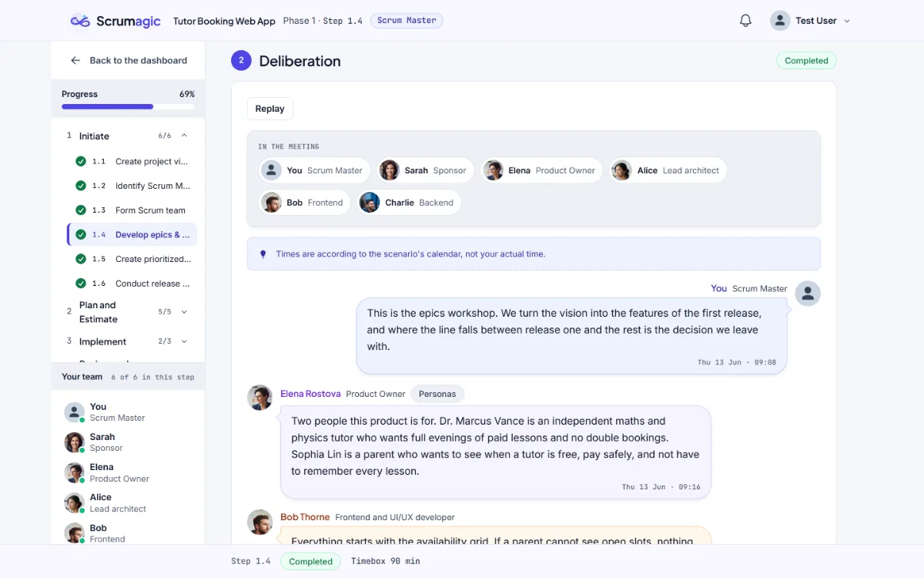Click the Personas tag on Elena's message
The image size is (924, 578).
pyautogui.click(x=437, y=394)
